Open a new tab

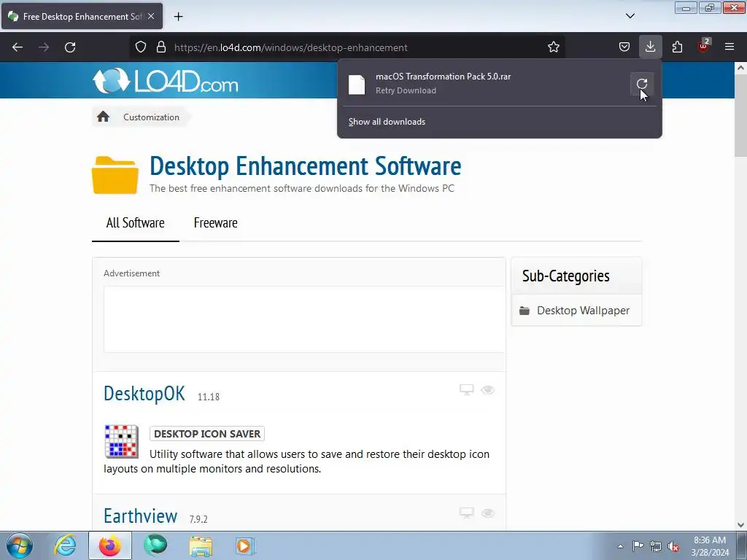click(178, 17)
